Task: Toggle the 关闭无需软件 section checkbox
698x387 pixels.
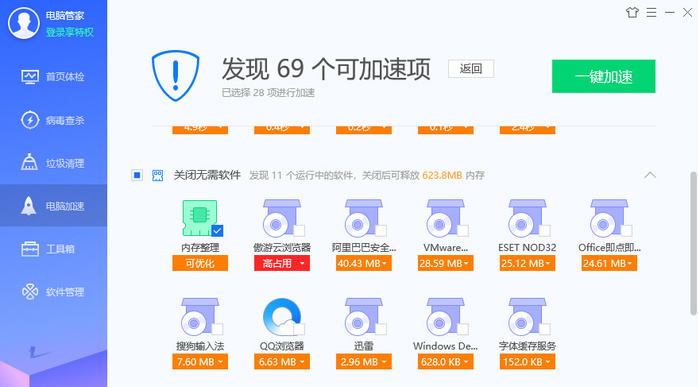Action: pos(137,175)
